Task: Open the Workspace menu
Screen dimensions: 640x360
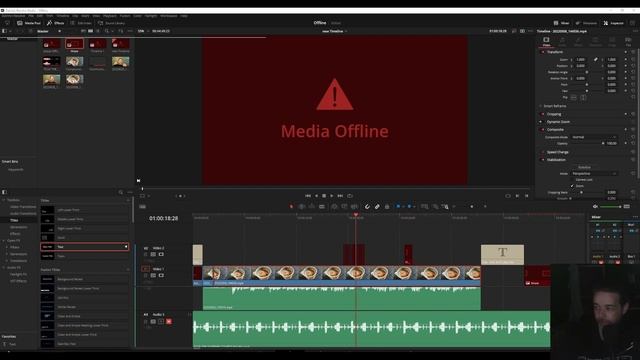Action: tap(169, 16)
